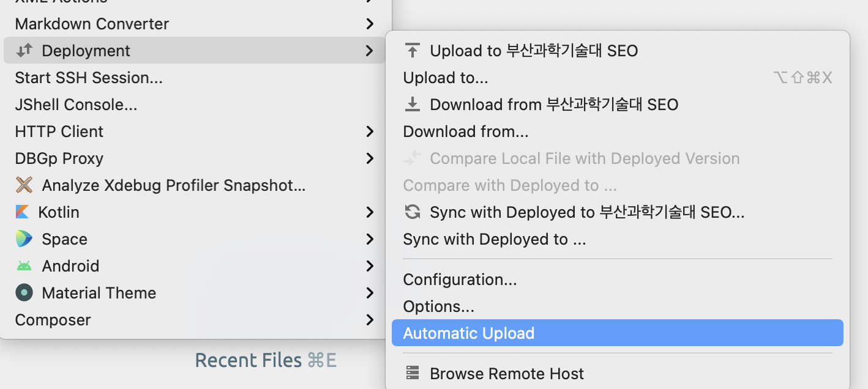
Task: Open the Markdown Converter menu entry
Action: (195, 24)
